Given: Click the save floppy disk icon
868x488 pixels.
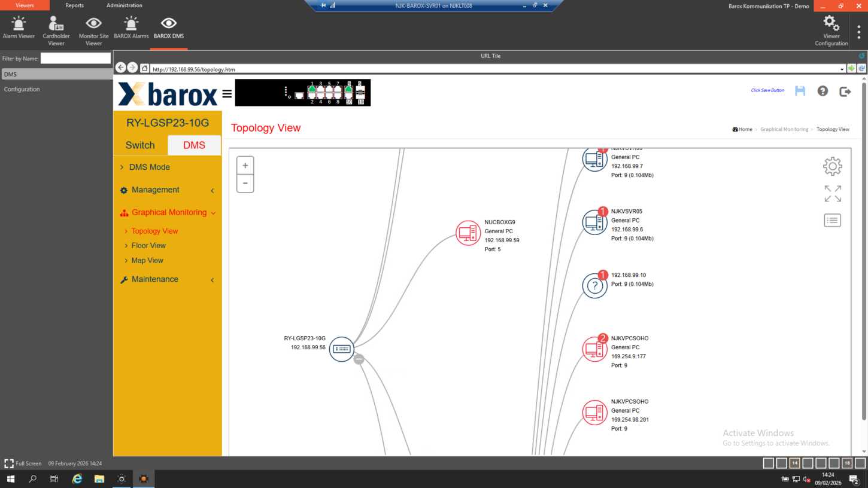Looking at the screenshot, I should pyautogui.click(x=800, y=91).
